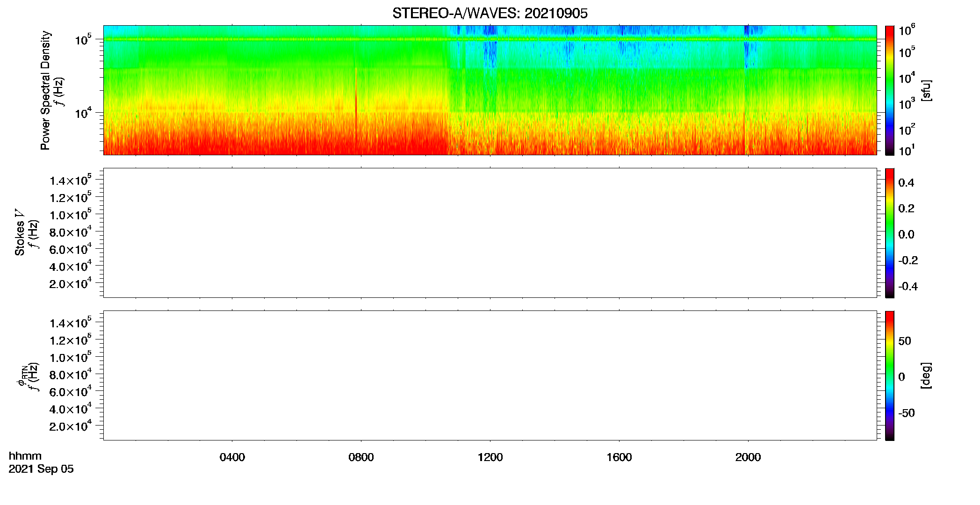Click the Stokes V color bar
This screenshot has width=980, height=505.
pyautogui.click(x=890, y=233)
